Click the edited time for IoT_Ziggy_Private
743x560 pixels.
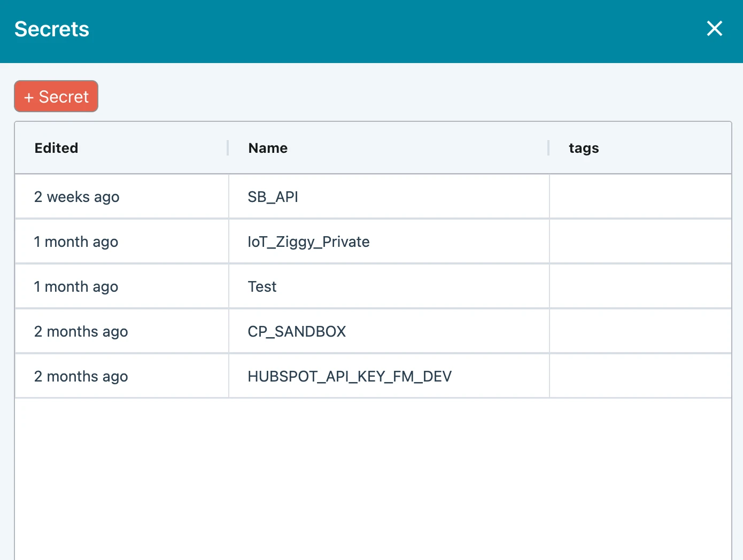(76, 242)
